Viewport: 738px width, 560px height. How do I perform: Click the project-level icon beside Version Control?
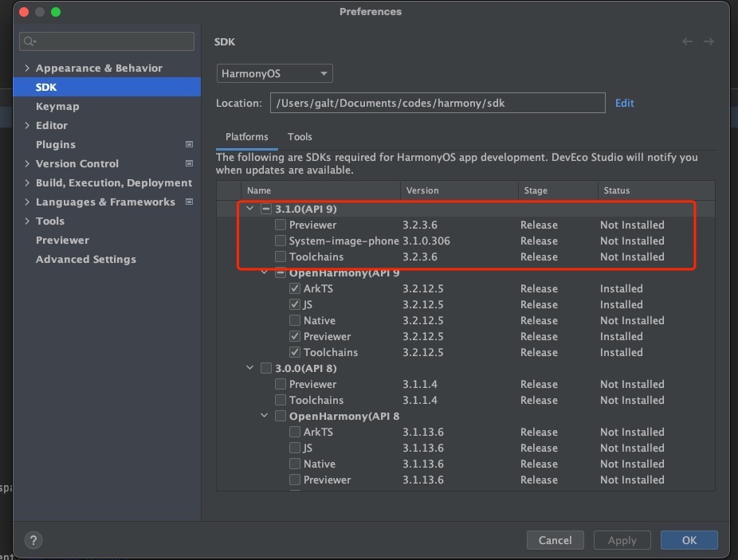click(189, 164)
